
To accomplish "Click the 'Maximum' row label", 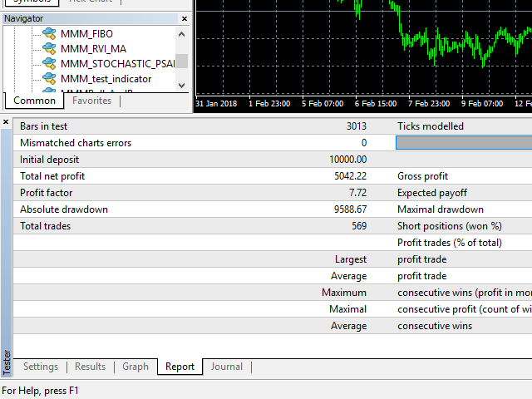I will click(344, 293).
